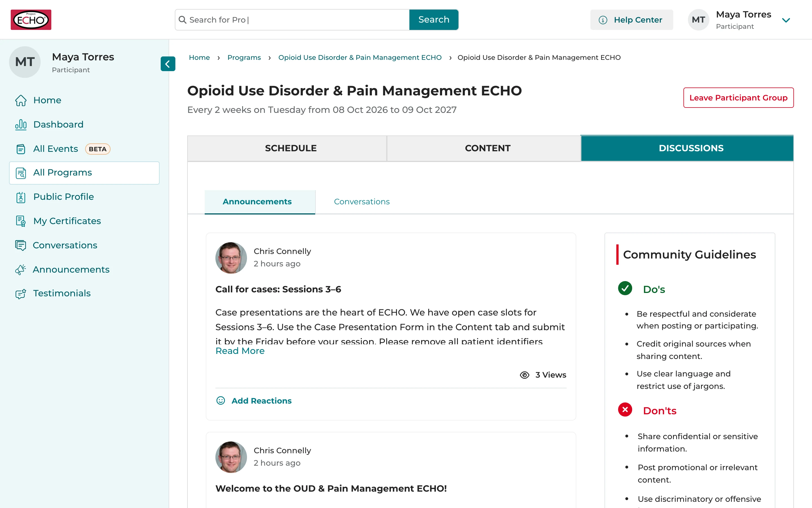The image size is (812, 508).
Task: Click the All Events calendar icon
Action: 21,149
